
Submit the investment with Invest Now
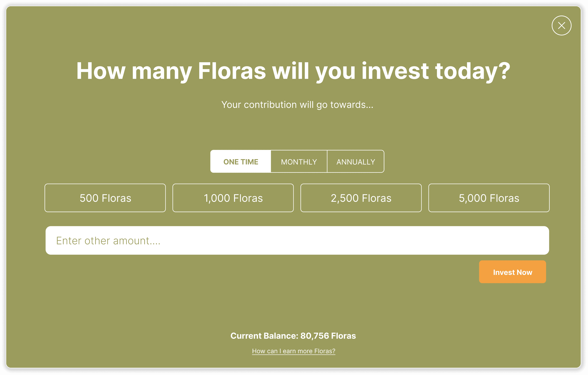pos(512,272)
